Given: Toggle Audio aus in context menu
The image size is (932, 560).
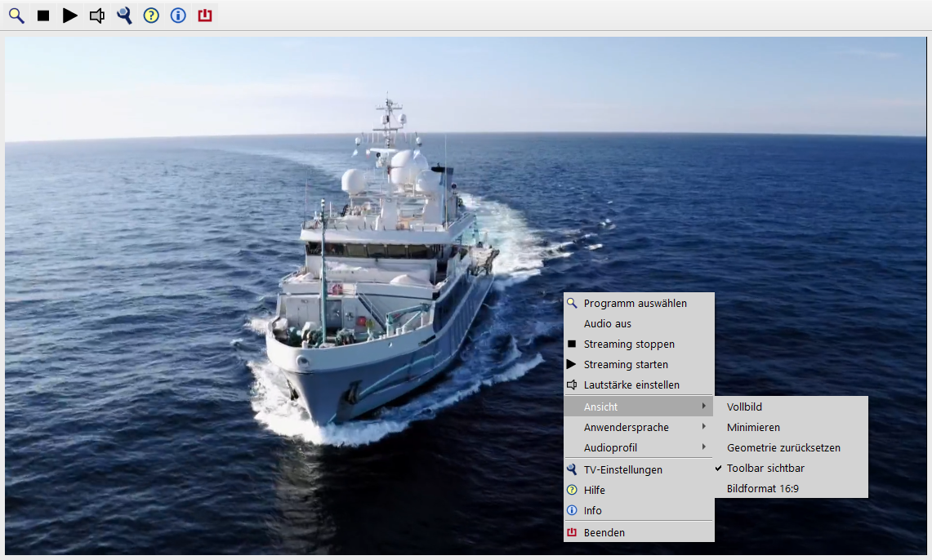Looking at the screenshot, I should point(607,324).
